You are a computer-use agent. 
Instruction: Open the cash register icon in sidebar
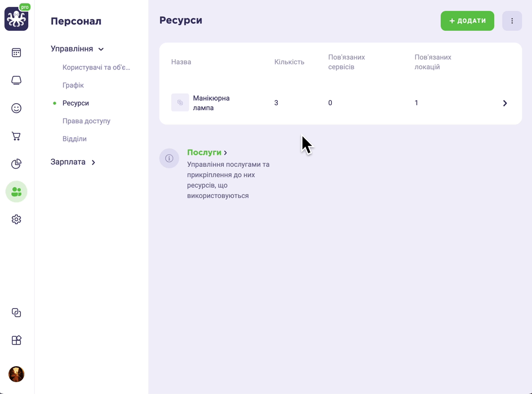[16, 80]
